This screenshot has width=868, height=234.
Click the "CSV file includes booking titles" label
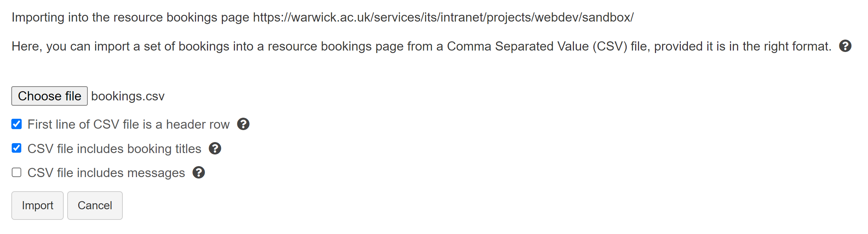point(114,149)
